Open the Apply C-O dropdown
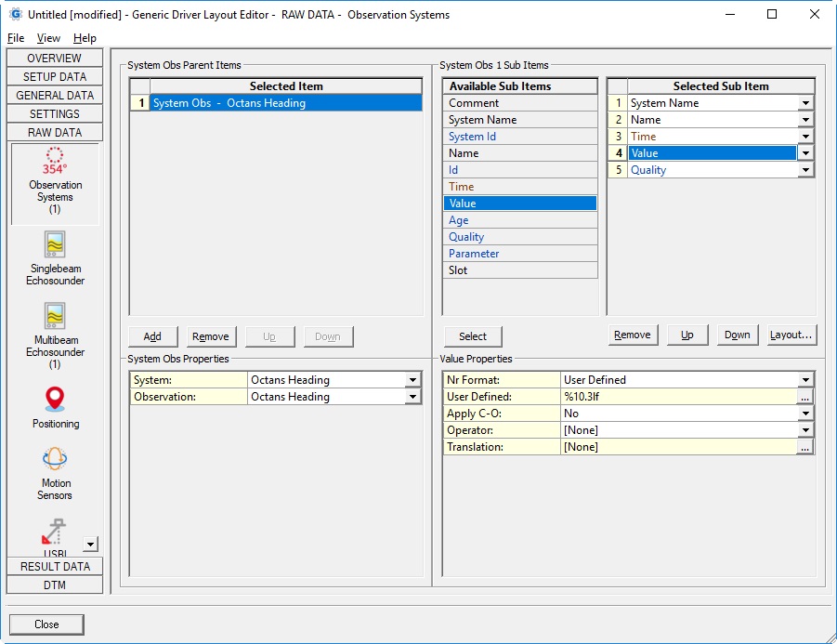 (x=805, y=414)
